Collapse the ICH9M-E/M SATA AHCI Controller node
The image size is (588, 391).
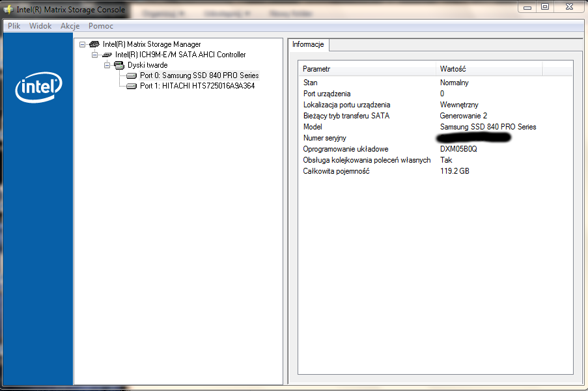95,55
